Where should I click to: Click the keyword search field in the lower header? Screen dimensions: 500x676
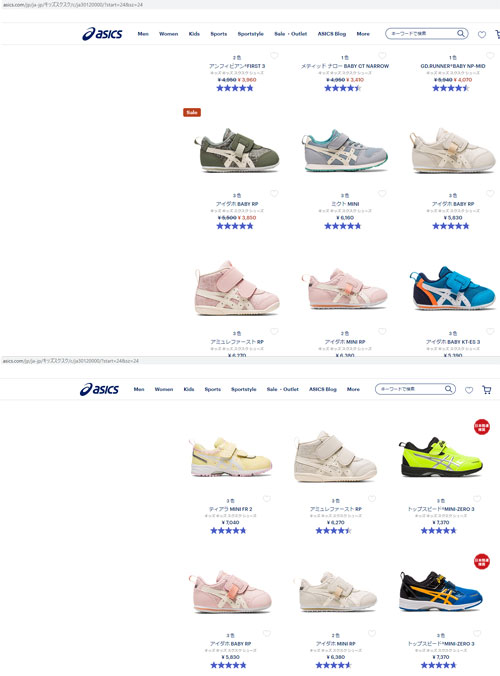409,389
